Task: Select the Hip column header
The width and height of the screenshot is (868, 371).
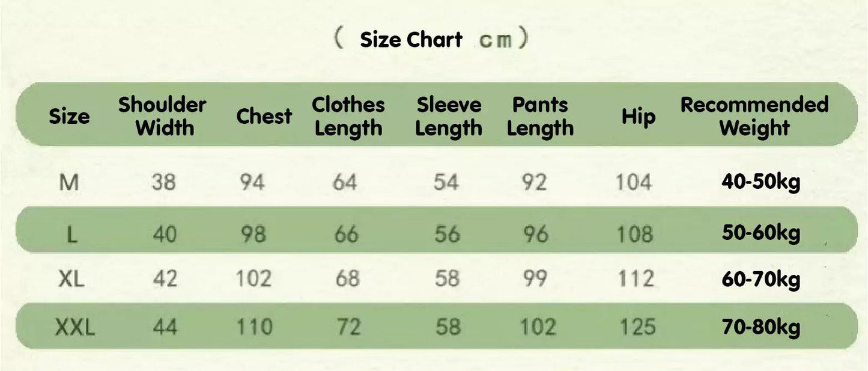Action: (637, 115)
